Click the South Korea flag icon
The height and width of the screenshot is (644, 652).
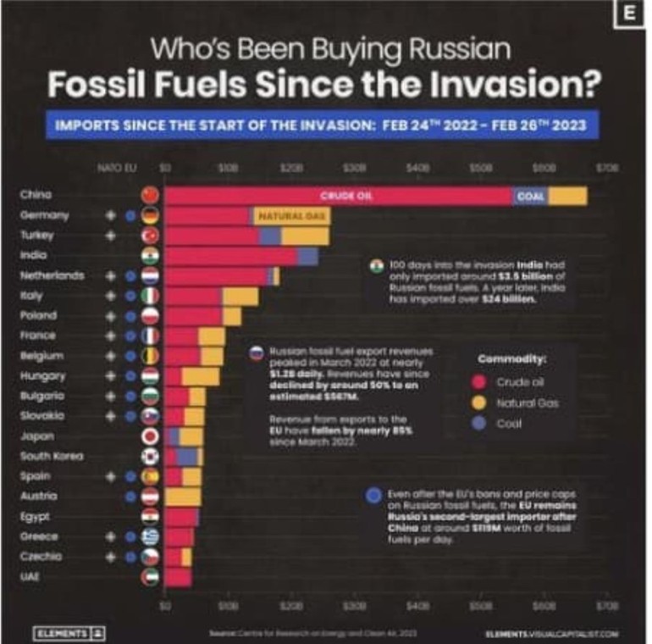click(x=150, y=457)
